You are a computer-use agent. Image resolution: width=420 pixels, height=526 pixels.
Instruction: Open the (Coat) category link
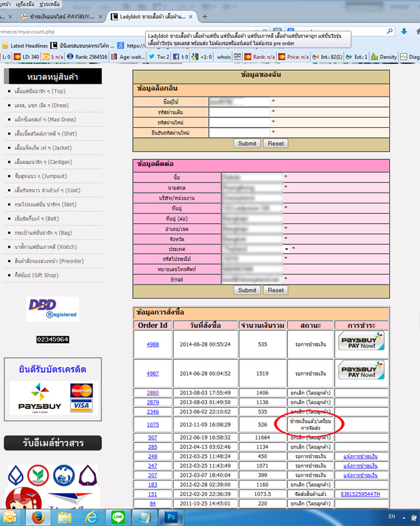coord(47,191)
